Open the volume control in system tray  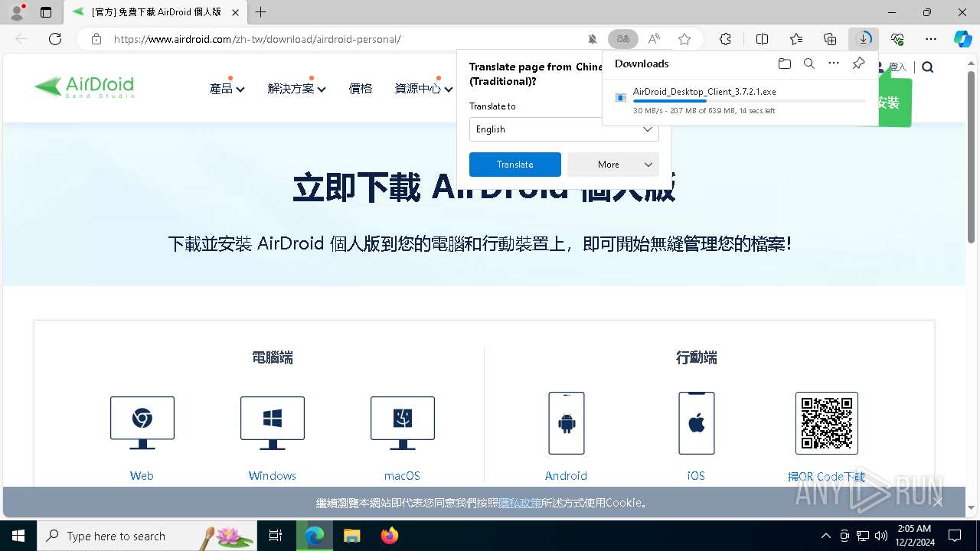tap(881, 536)
